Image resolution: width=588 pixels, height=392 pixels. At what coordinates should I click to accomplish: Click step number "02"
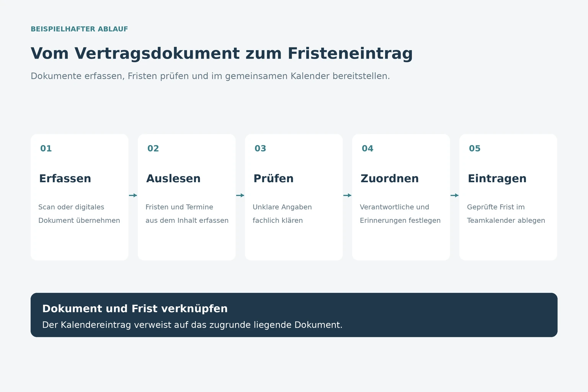[x=153, y=149]
